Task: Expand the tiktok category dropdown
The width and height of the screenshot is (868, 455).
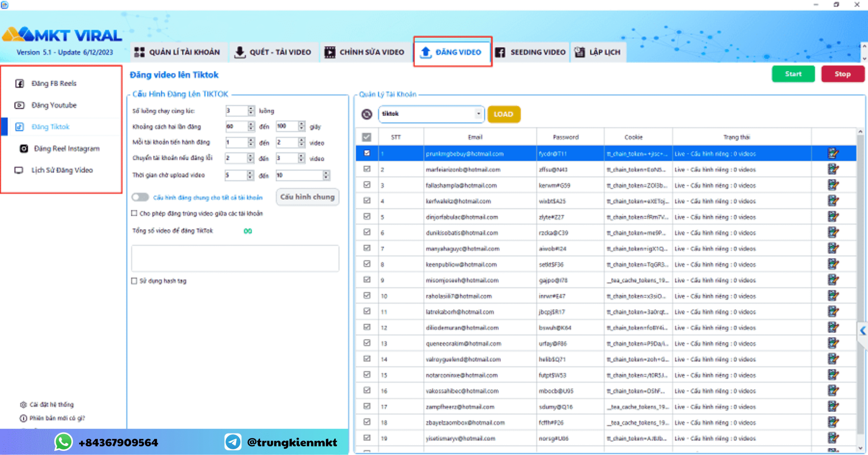Action: 478,114
